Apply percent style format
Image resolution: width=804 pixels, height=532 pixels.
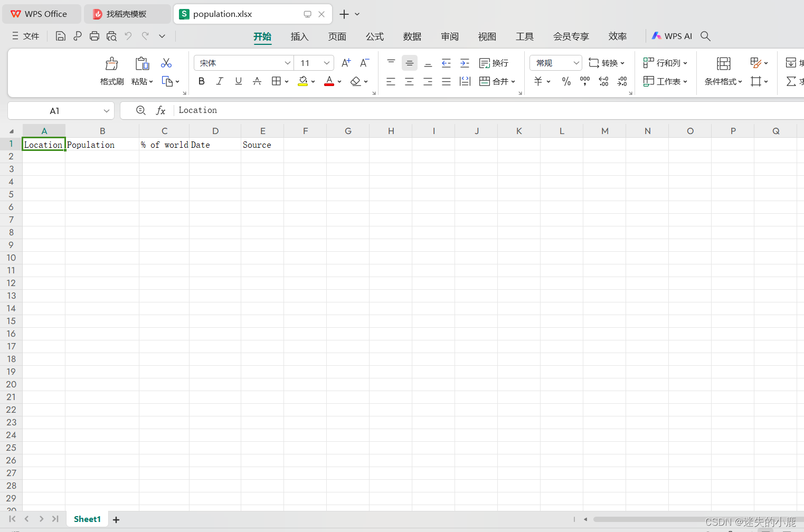[566, 81]
